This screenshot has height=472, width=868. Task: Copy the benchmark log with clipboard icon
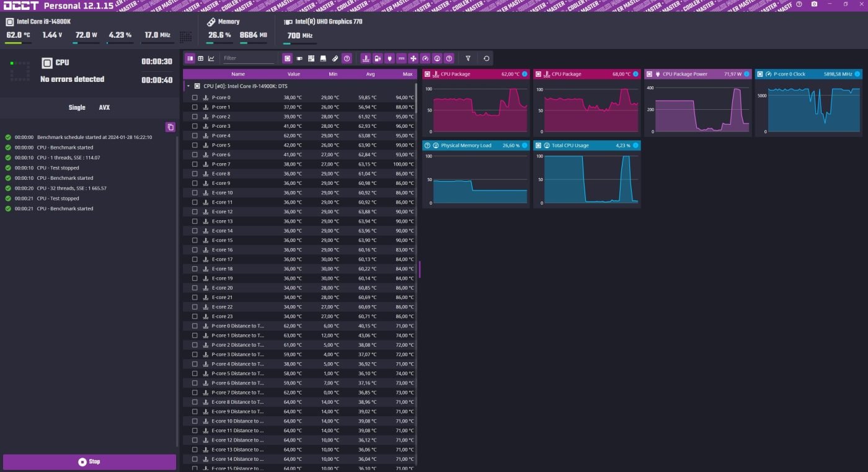click(x=170, y=127)
